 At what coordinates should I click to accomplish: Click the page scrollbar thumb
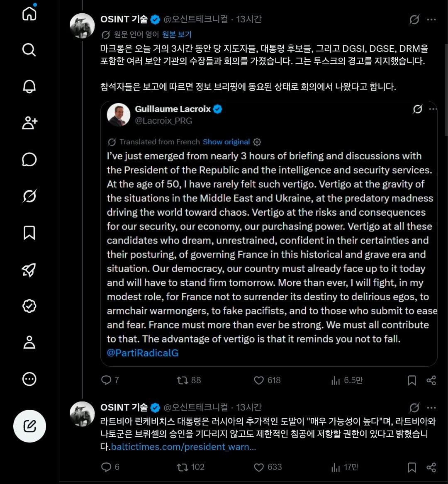click(446, 90)
